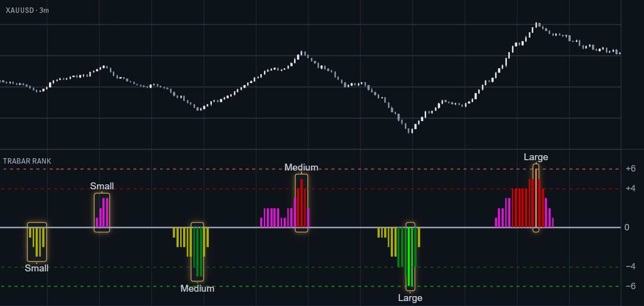Viewport: 644px width, 306px height.
Task: Select the Large label above red bars
Action: 536,157
